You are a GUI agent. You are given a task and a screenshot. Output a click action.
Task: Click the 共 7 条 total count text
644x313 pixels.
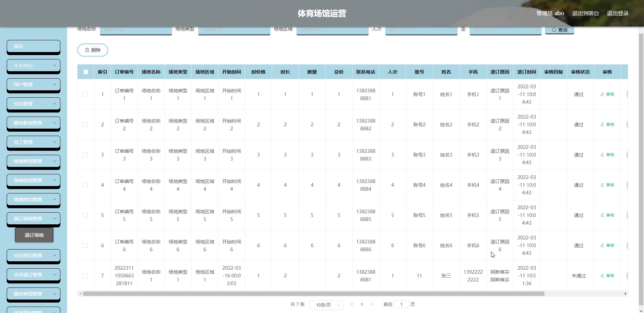tap(298, 304)
